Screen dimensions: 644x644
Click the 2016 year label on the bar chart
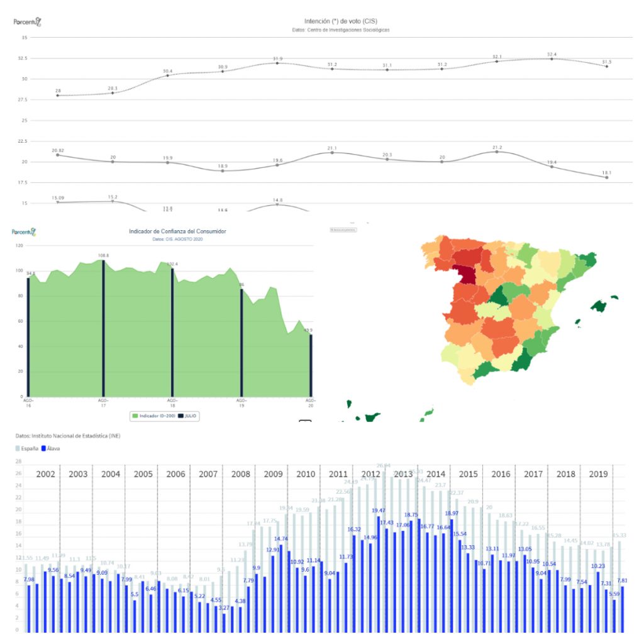tap(501, 474)
